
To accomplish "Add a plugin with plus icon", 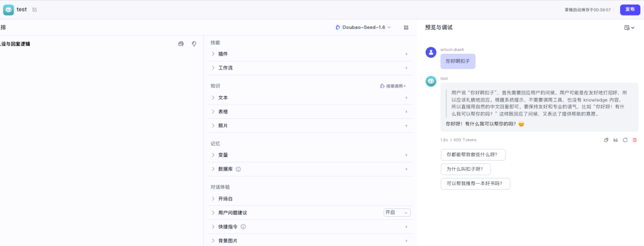I will coord(406,54).
